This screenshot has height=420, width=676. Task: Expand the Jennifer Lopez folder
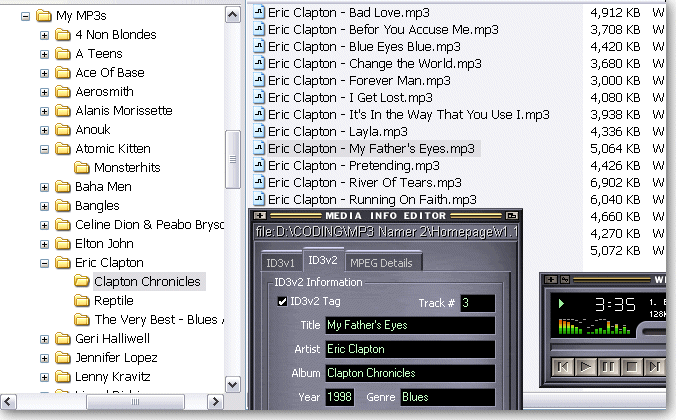coord(44,358)
